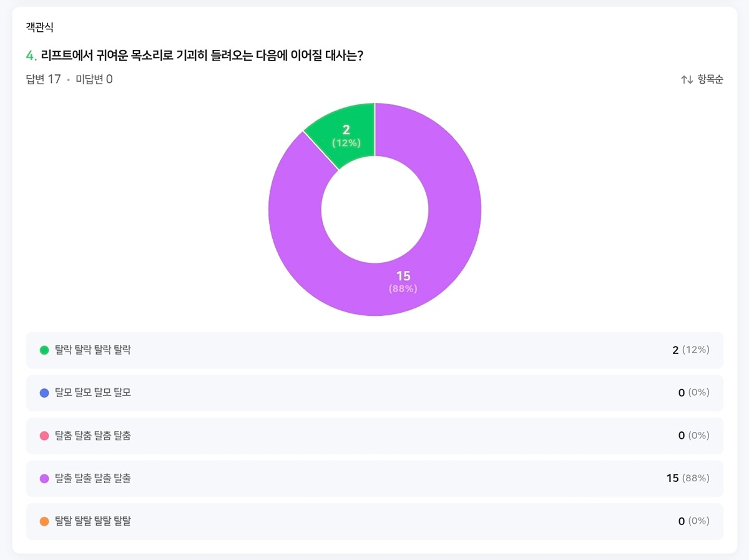This screenshot has width=749, height=560.
Task: Select the 탈락 탈락 탈락 탈락 answer row
Action: tap(374, 350)
